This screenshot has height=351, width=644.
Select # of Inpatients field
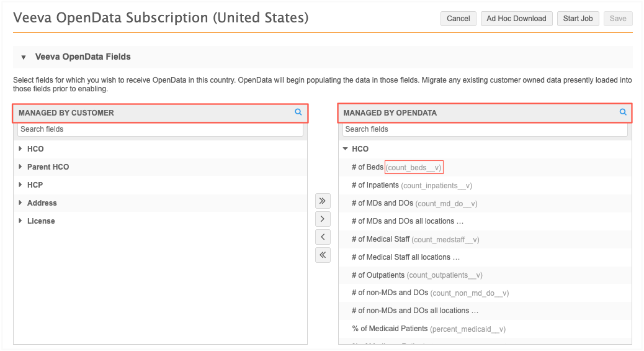click(485, 185)
